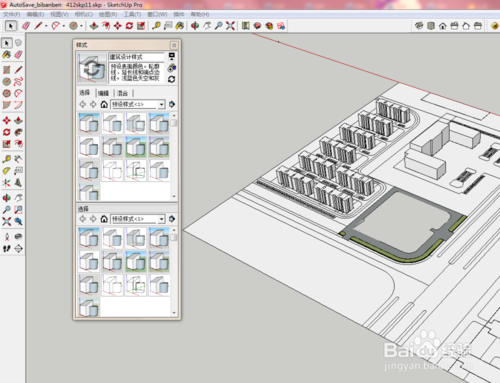500x383 pixels.
Task: Open the Circle tool dropdown arrow in top toolbar
Action: [81, 26]
